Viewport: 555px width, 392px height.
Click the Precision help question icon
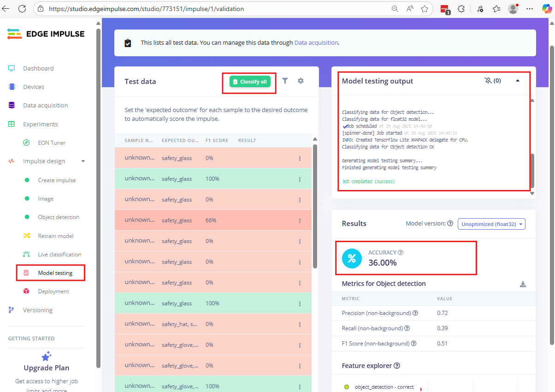[x=415, y=313]
